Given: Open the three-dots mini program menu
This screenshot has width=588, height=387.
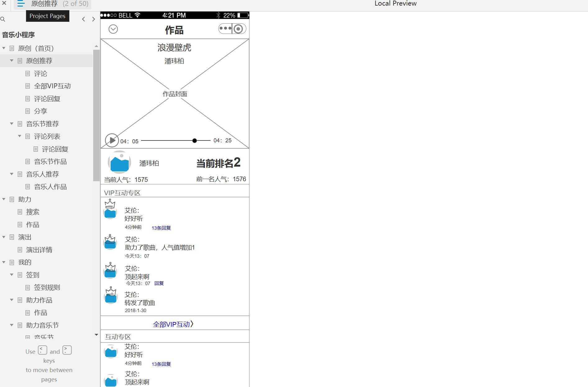Looking at the screenshot, I should tap(225, 29).
